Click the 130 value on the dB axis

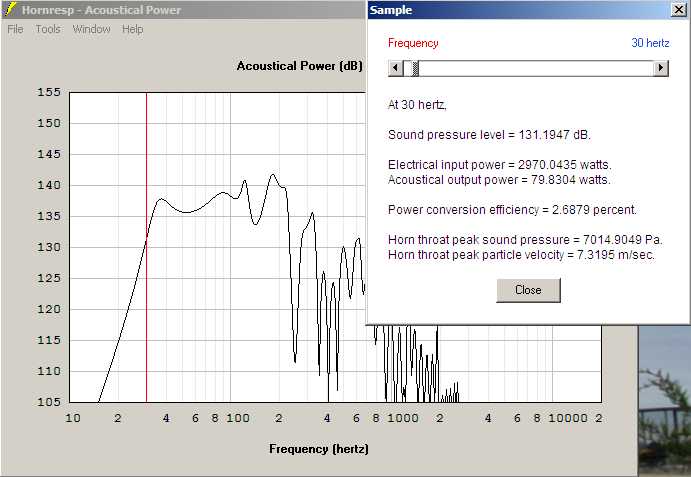tap(48, 248)
